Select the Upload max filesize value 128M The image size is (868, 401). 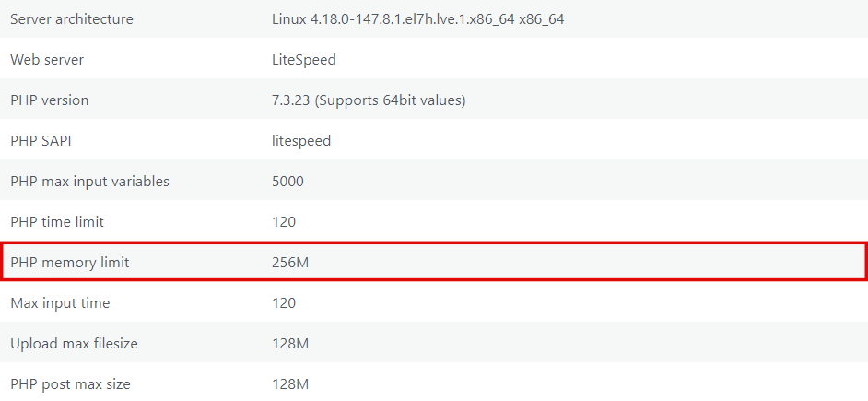pos(290,344)
